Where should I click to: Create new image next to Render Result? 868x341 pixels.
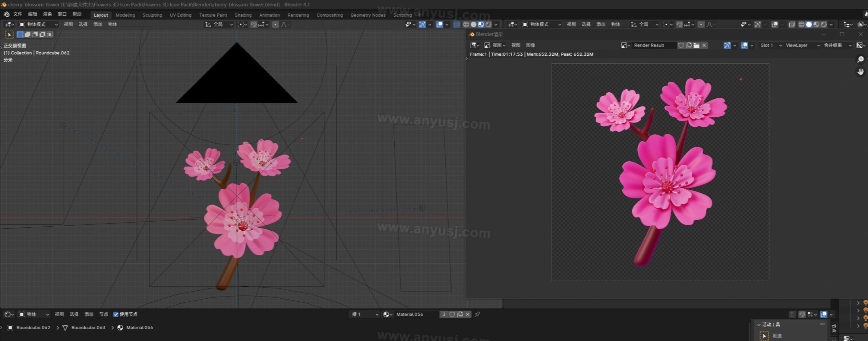(x=689, y=45)
